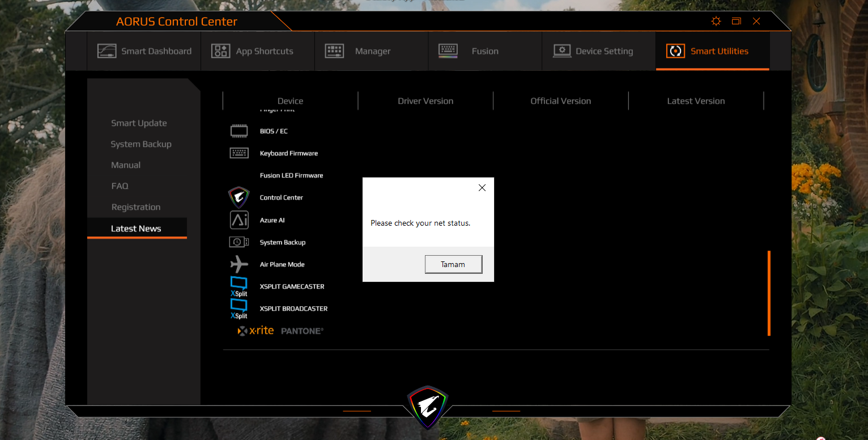Select the Smart Utilities tab
868x440 pixels.
pyautogui.click(x=713, y=51)
